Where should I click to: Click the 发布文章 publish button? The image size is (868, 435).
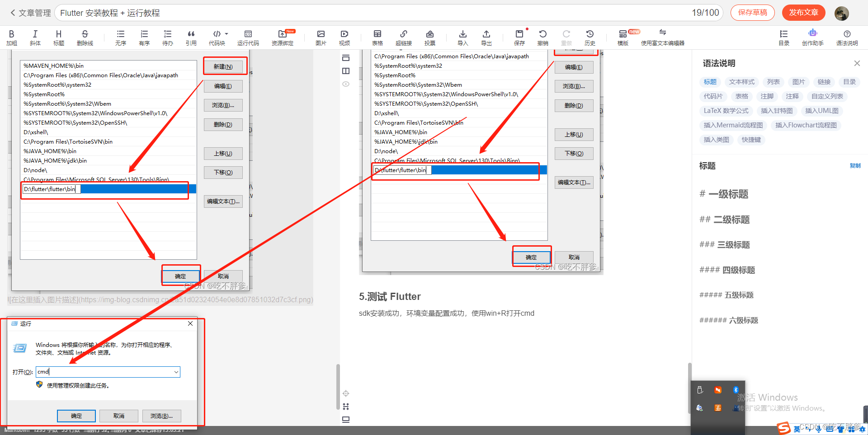tap(804, 13)
